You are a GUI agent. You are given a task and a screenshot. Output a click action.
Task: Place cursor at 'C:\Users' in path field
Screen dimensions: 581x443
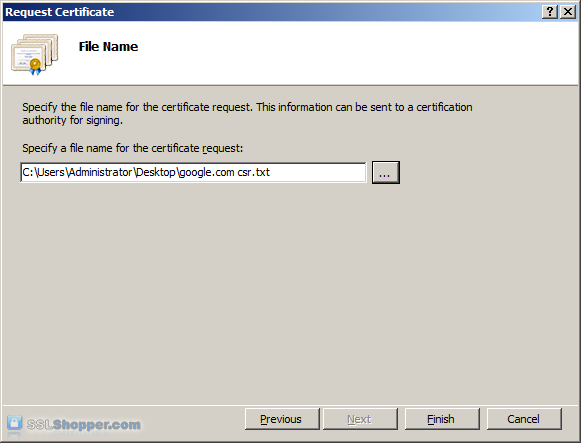point(44,172)
